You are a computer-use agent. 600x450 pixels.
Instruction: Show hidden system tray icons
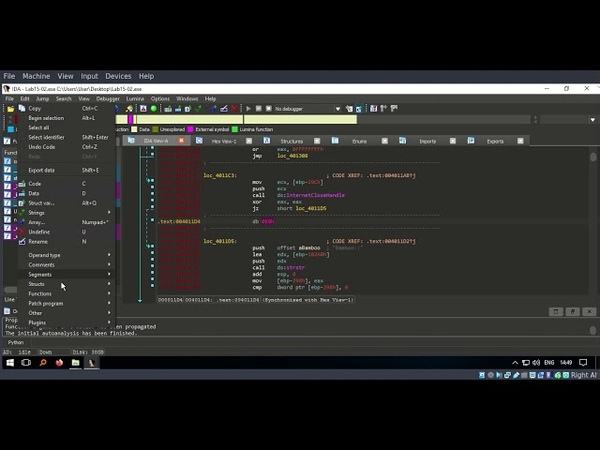coord(515,362)
